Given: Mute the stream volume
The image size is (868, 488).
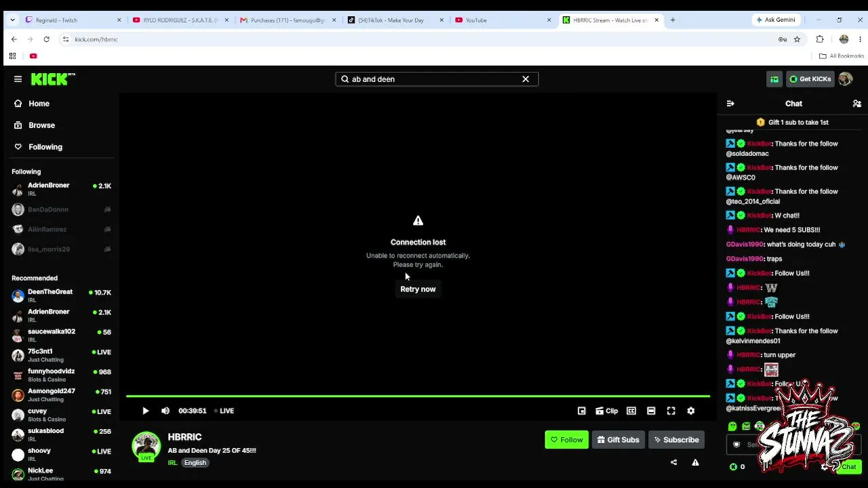Looking at the screenshot, I should click(x=165, y=411).
